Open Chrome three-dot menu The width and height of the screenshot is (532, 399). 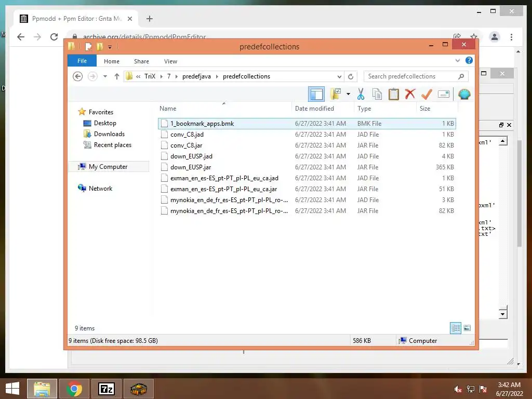click(x=511, y=37)
